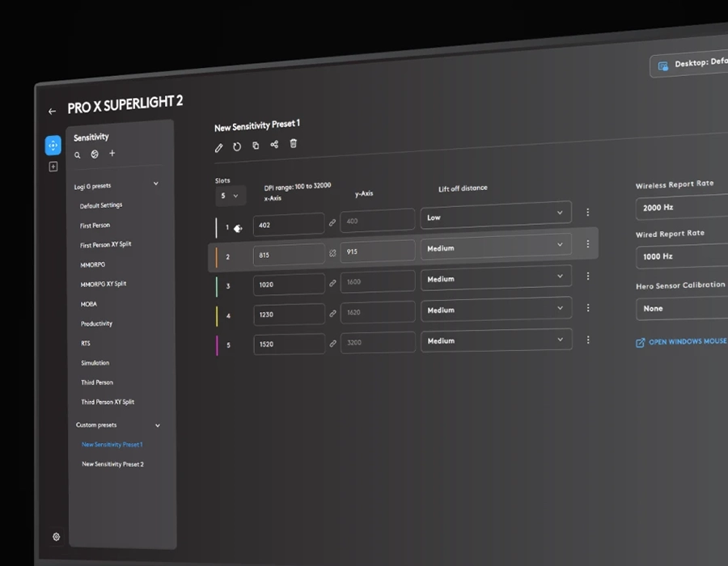Select New Sensitivity Preset 2
The image size is (728, 566).
(112, 464)
